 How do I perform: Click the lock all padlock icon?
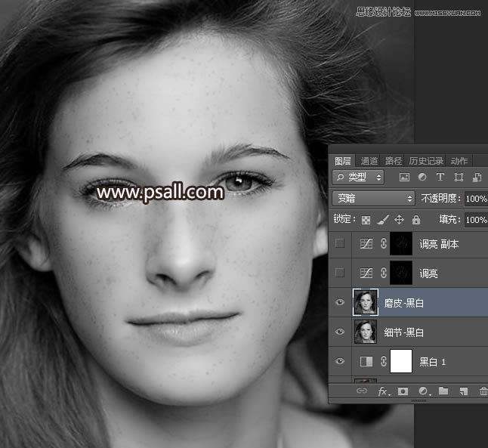[415, 220]
